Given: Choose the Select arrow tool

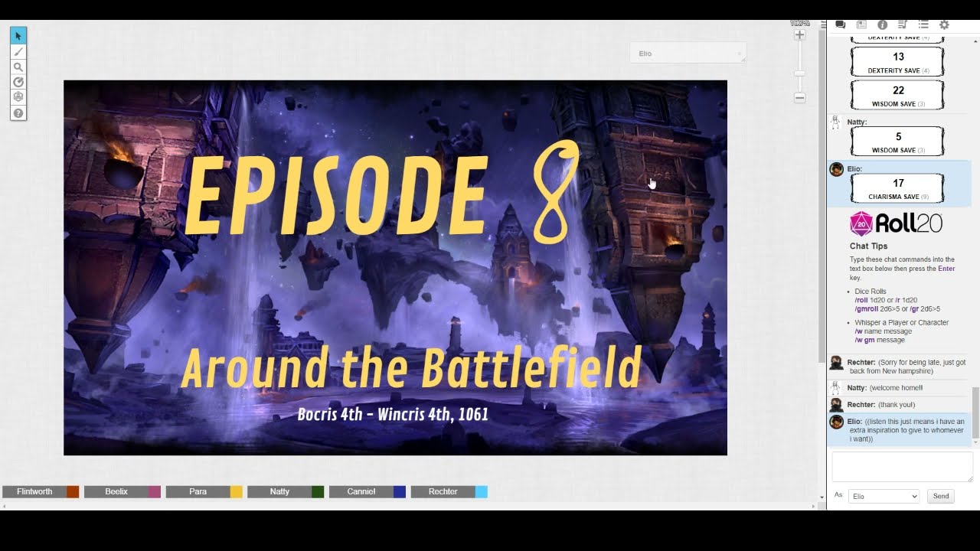Looking at the screenshot, I should tap(18, 36).
